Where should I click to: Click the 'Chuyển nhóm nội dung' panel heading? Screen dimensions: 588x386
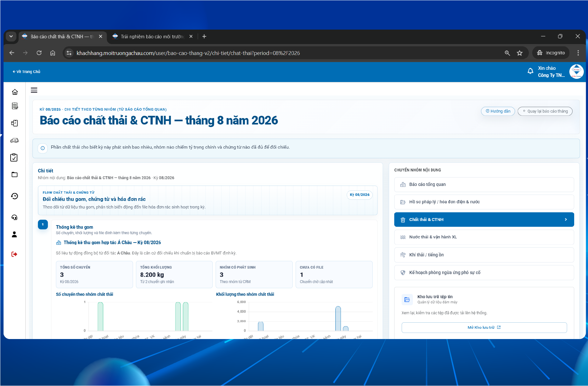point(418,170)
